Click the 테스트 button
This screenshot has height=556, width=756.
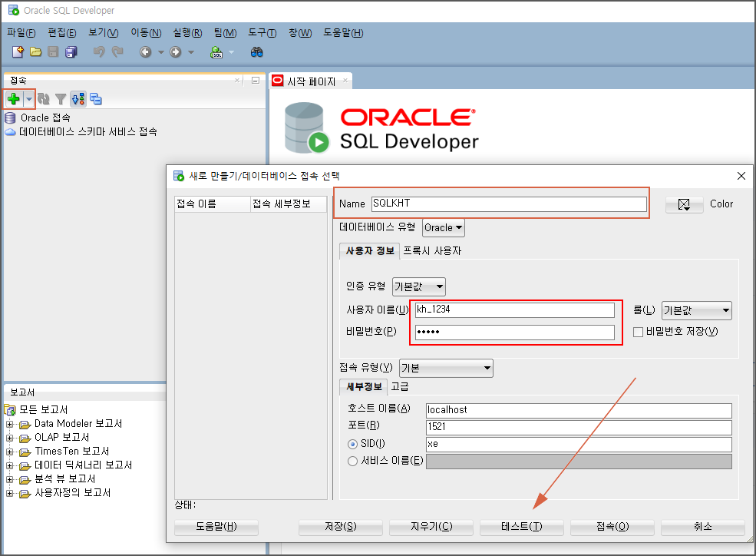[522, 527]
